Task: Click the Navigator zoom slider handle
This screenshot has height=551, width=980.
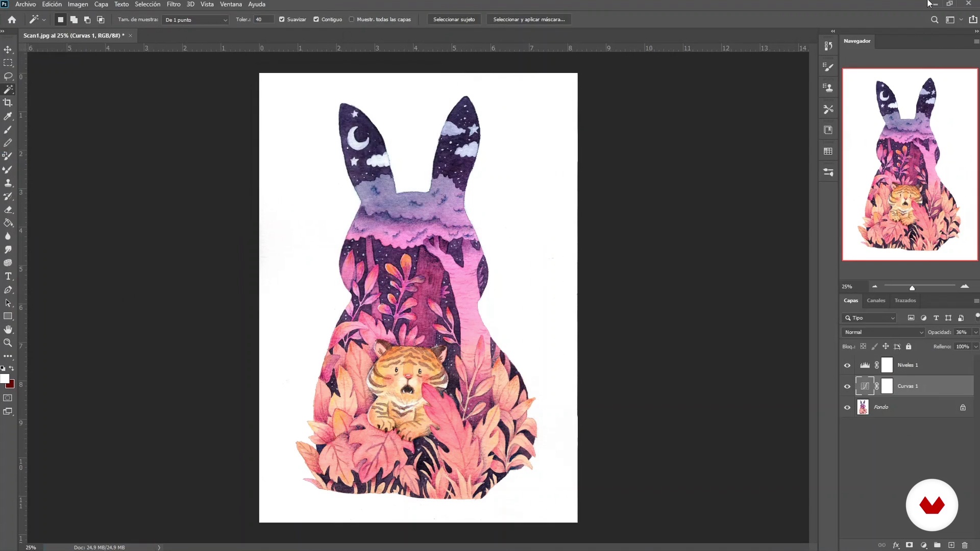Action: 912,288
